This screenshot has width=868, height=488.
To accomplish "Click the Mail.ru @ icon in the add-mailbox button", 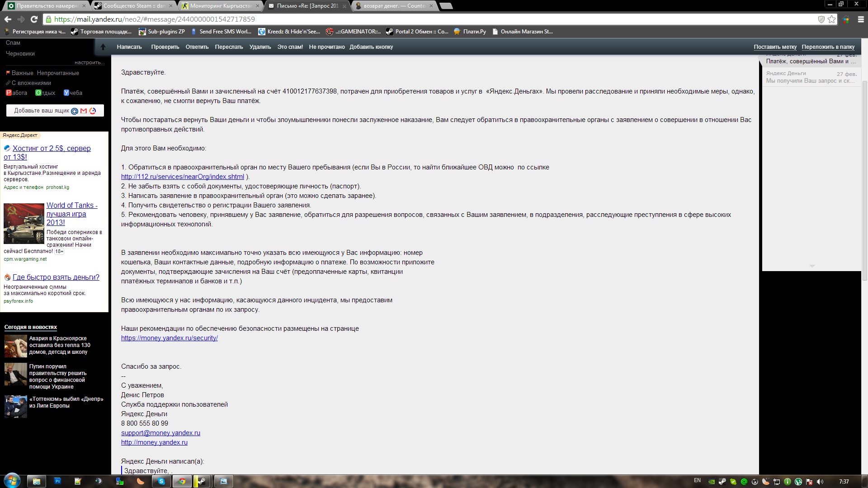I will [75, 111].
